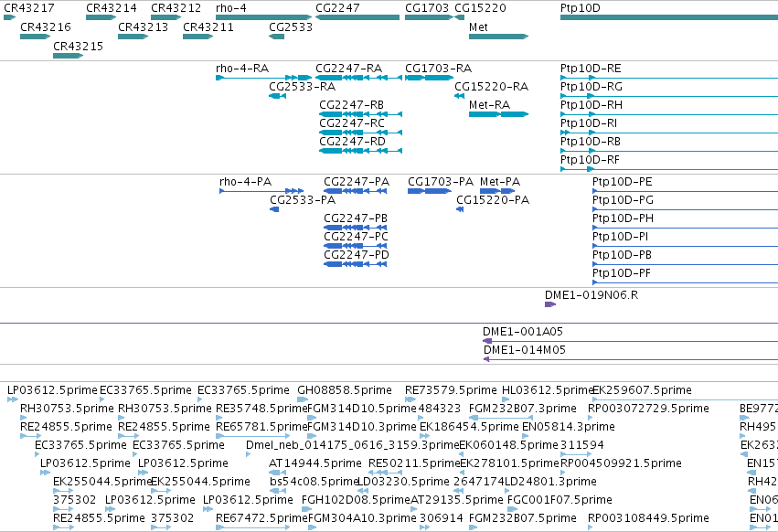Select the Met-RA transcript glyph
778x532 pixels.
point(498,114)
